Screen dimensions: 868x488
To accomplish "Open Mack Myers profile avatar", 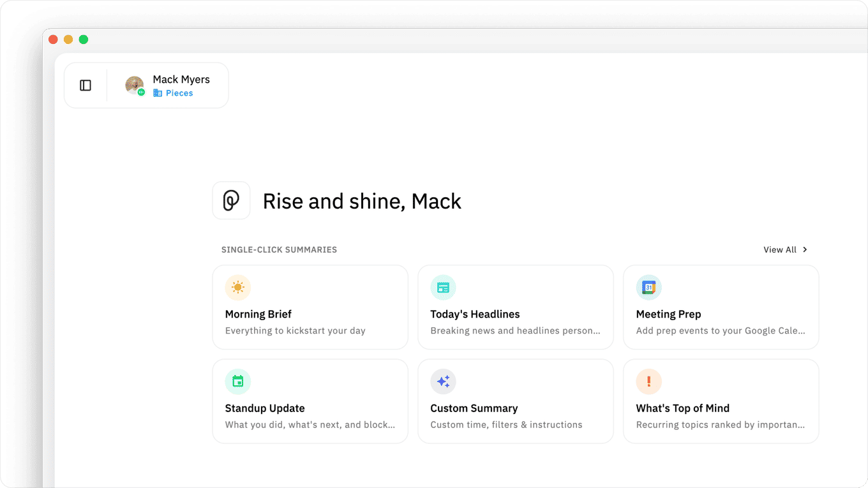I will (x=134, y=85).
